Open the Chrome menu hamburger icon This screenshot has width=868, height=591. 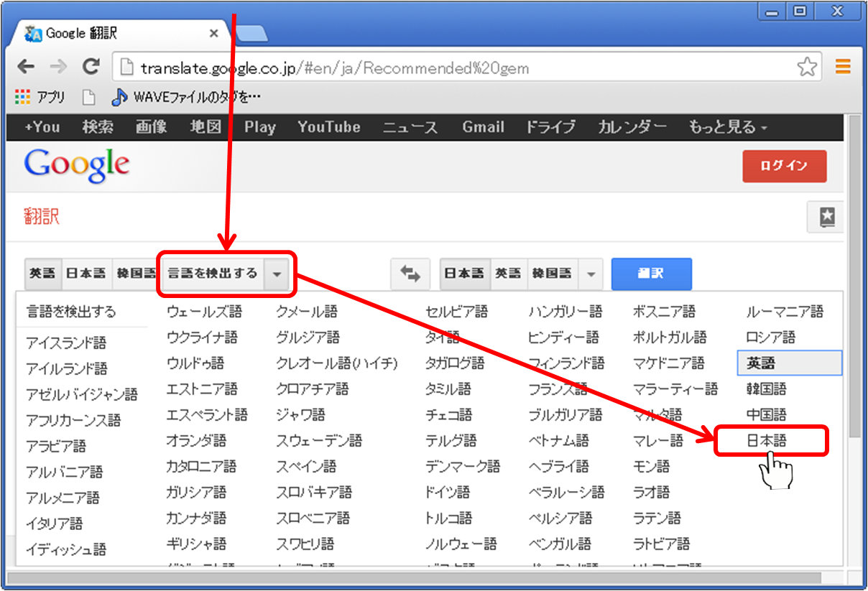pos(843,68)
